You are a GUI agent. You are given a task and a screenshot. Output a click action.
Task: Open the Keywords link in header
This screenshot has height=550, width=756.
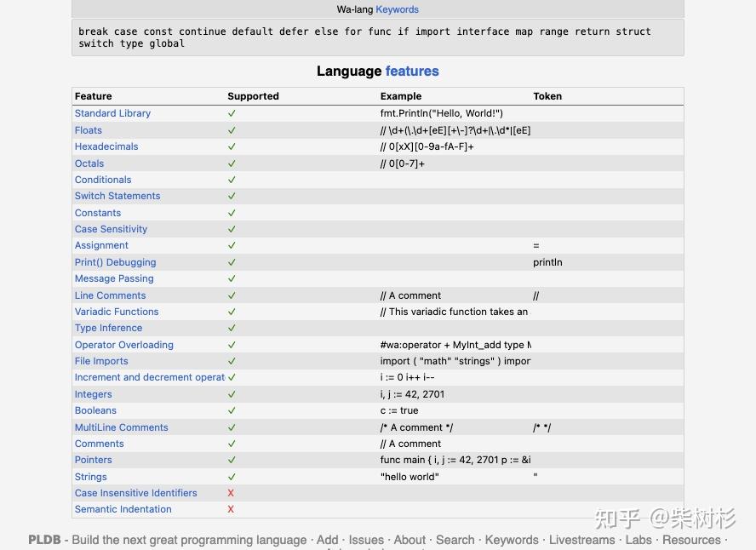pos(397,9)
